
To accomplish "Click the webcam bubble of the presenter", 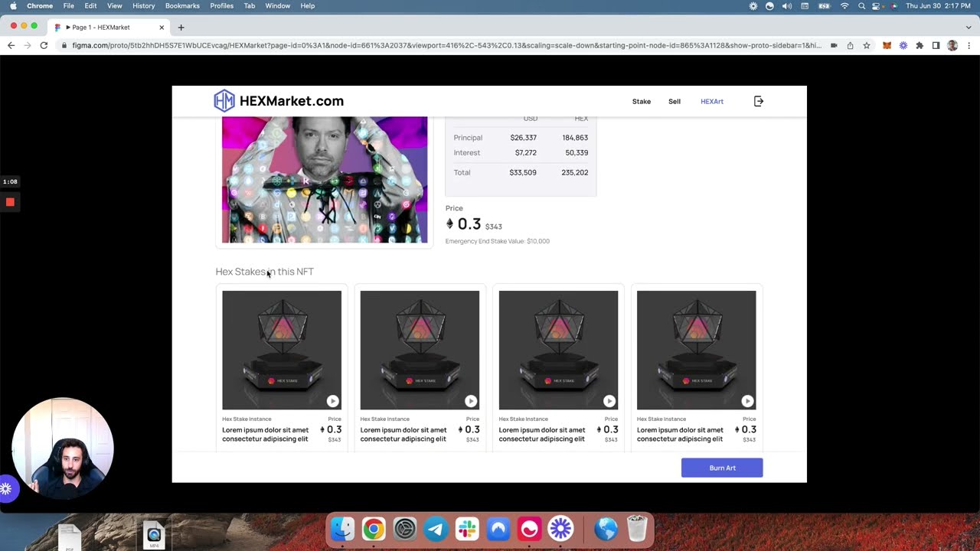I will click(63, 448).
